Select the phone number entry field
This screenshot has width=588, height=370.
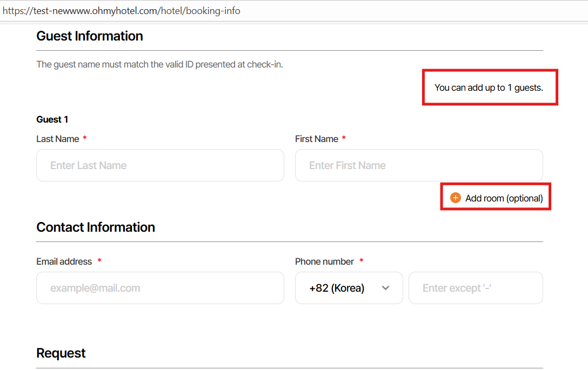tap(476, 288)
